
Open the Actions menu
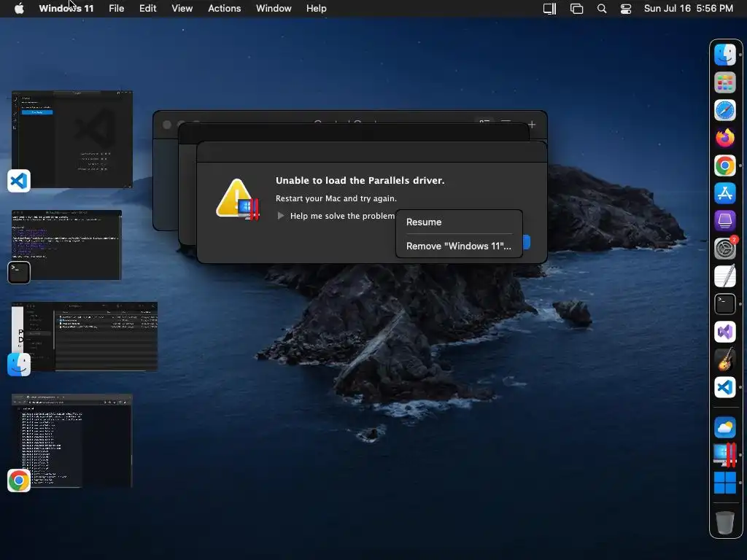(225, 9)
